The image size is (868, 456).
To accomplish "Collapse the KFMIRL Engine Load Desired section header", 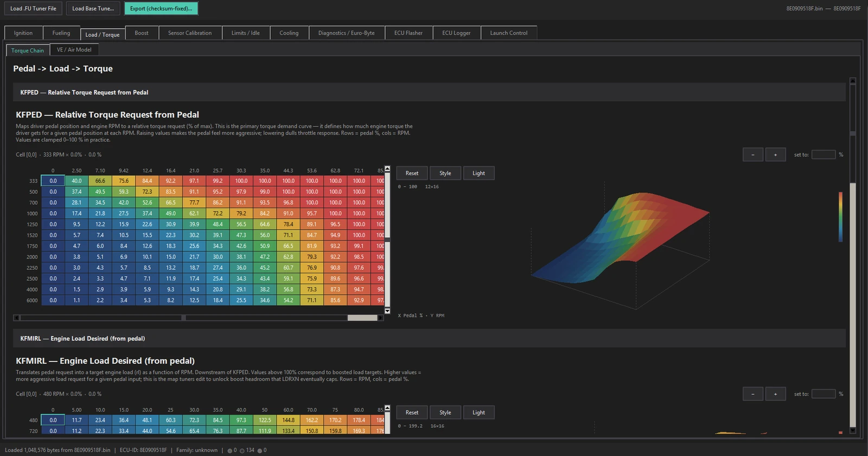I will pyautogui.click(x=429, y=338).
